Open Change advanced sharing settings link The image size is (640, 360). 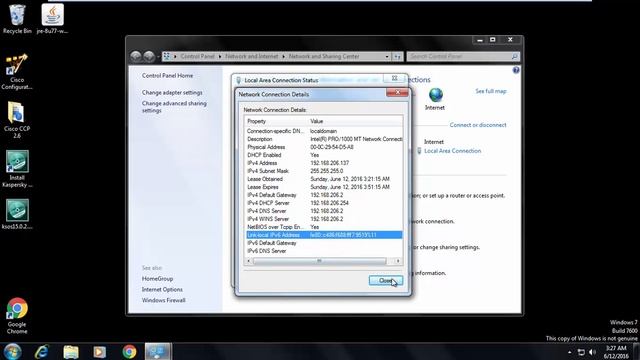[174, 107]
